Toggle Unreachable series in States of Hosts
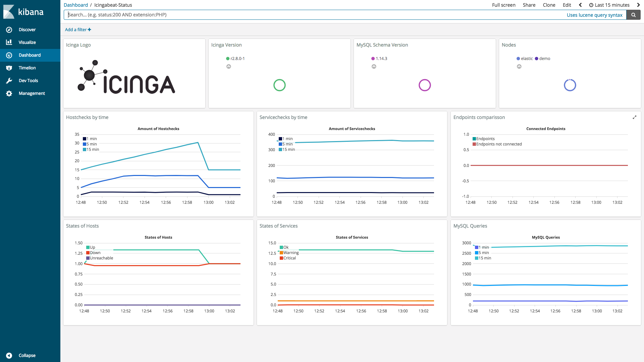644x362 pixels. (x=100, y=258)
